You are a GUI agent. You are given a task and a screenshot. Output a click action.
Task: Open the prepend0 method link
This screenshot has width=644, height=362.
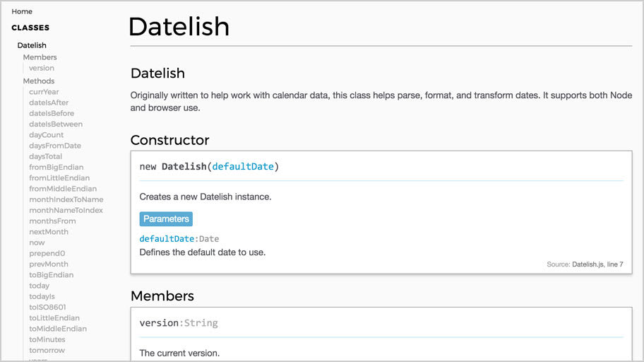click(x=47, y=253)
